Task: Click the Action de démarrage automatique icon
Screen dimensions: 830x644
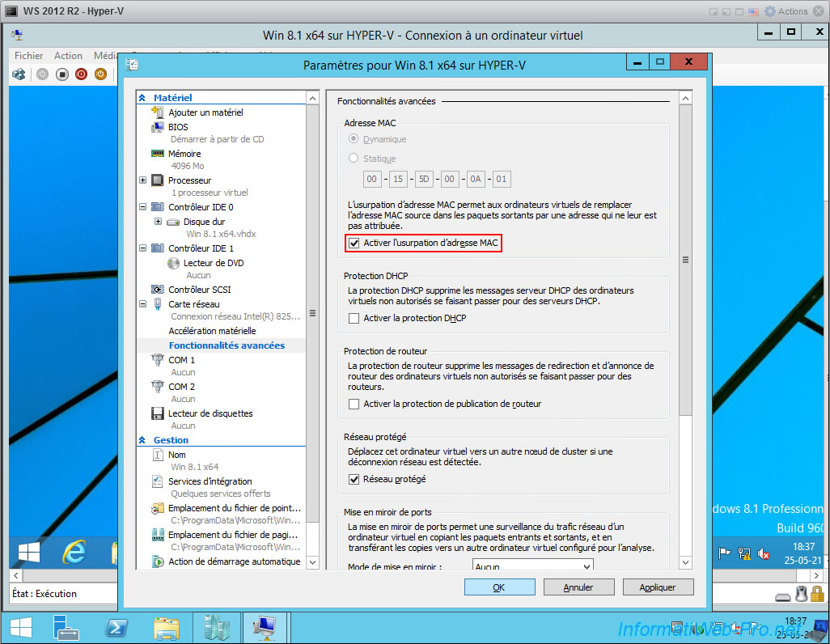Action: (x=157, y=561)
